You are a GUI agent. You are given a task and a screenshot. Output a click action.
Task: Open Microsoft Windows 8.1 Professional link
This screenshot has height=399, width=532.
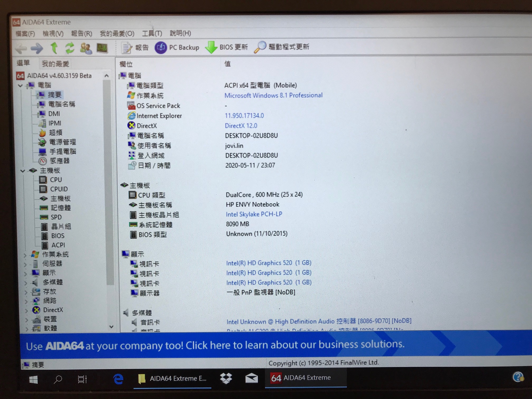click(273, 95)
